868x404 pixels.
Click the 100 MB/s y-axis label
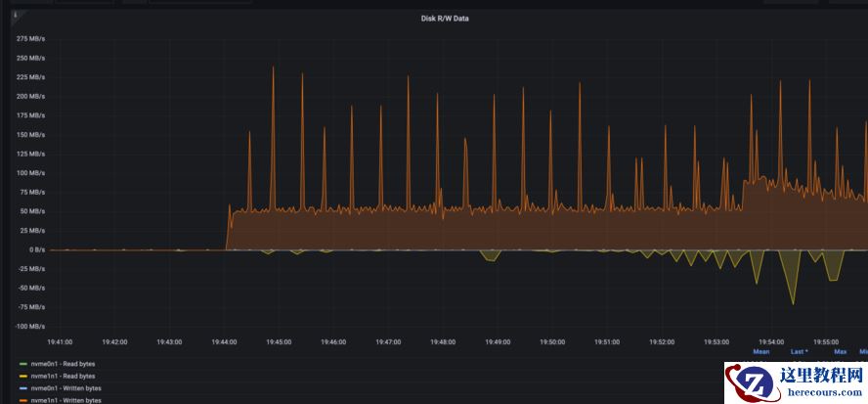30,173
